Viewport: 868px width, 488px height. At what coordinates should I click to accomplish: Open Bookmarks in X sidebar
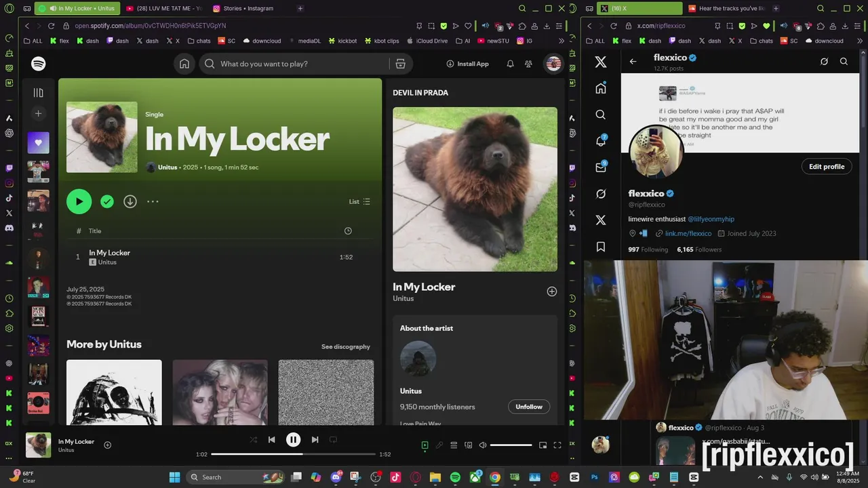[601, 247]
